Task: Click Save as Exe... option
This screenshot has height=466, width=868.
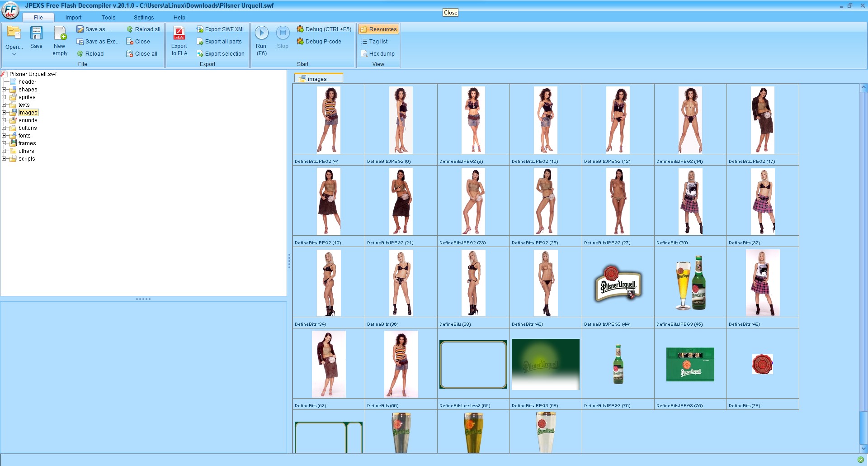Action: point(98,42)
